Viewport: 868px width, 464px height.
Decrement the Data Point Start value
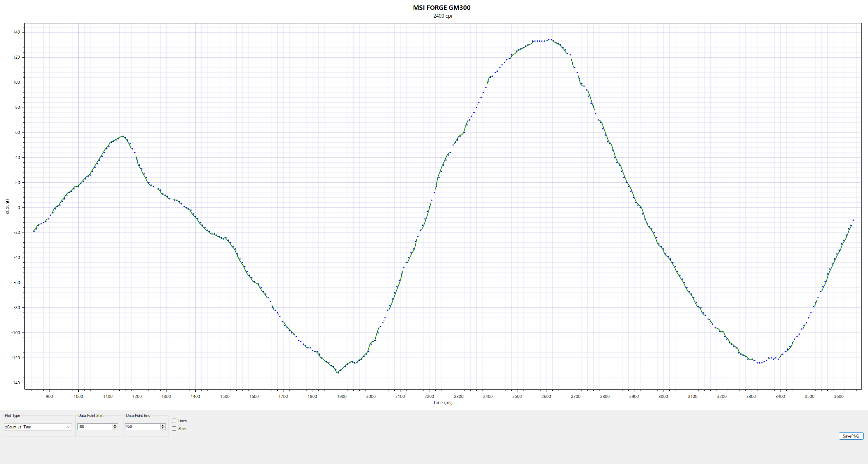click(115, 428)
